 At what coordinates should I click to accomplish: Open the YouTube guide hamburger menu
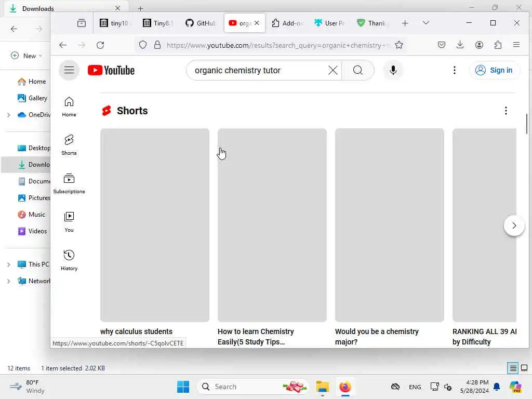point(69,70)
